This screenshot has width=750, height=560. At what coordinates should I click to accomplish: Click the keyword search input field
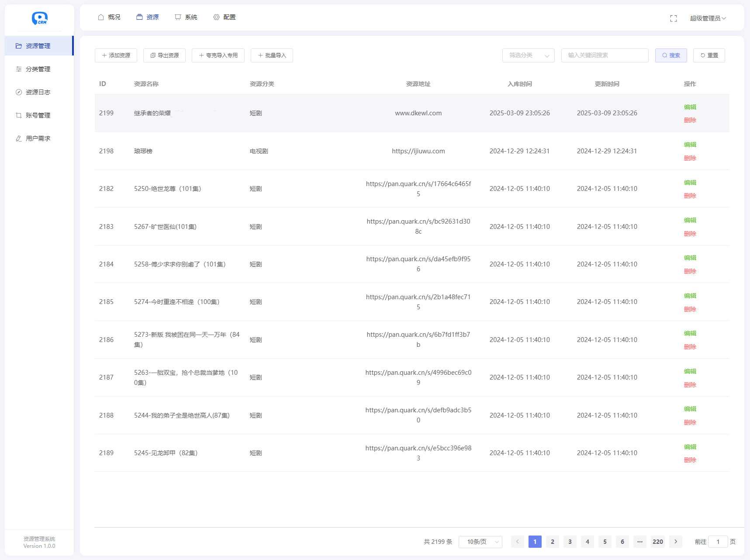point(605,55)
